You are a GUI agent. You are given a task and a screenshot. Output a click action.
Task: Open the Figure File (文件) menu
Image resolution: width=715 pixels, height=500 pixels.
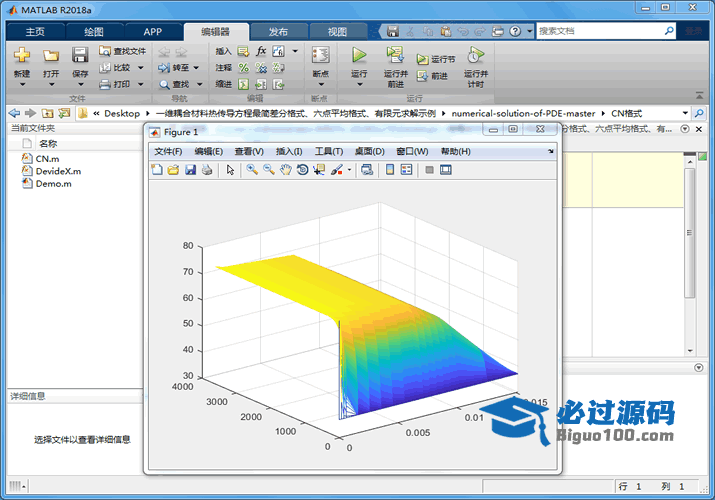pyautogui.click(x=168, y=151)
